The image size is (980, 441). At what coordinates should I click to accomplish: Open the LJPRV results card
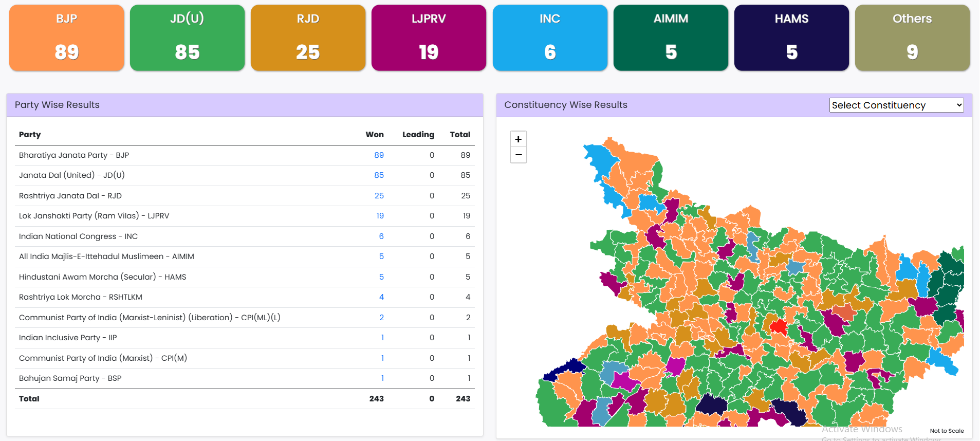[429, 38]
